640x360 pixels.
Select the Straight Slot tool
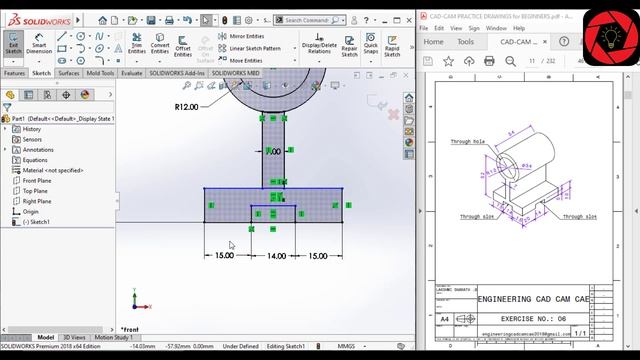click(62, 61)
